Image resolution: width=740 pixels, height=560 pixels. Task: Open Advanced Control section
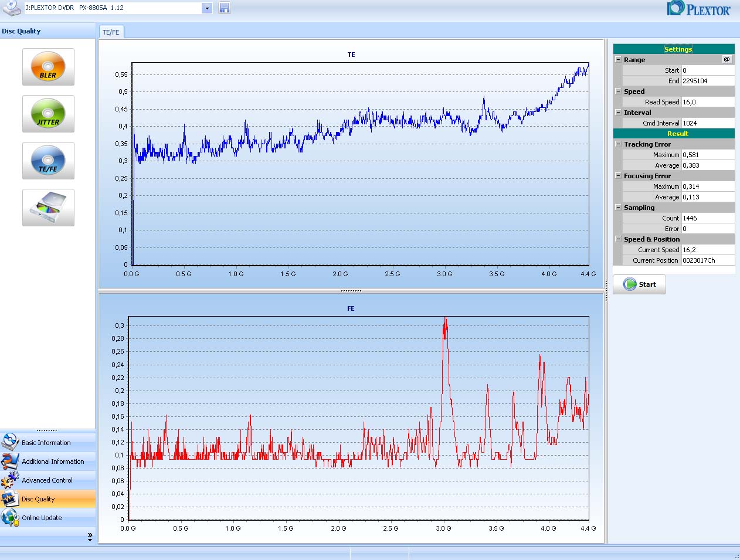click(x=47, y=480)
